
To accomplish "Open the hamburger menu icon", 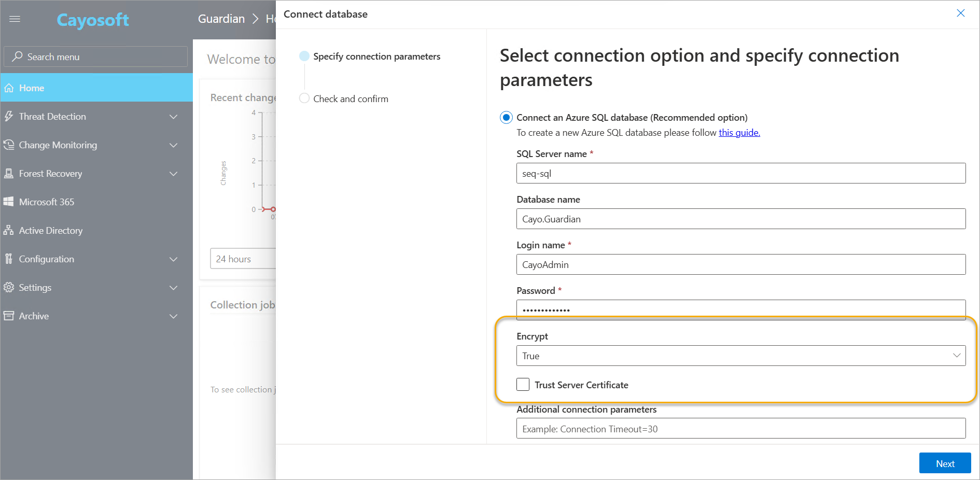I will click(x=15, y=19).
